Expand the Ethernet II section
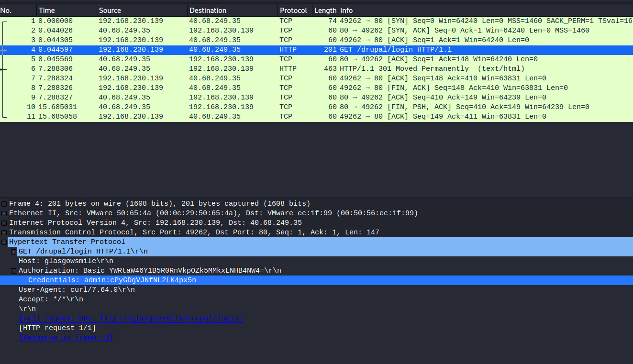 point(4,213)
